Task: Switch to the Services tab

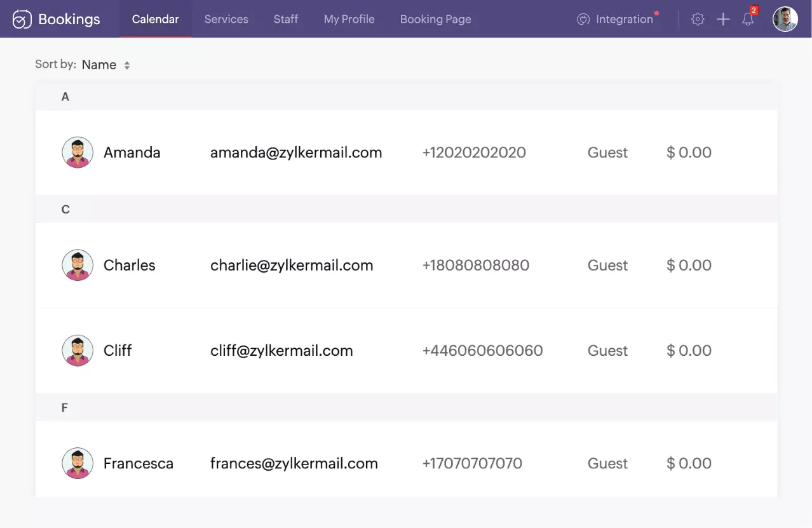Action: pos(226,19)
